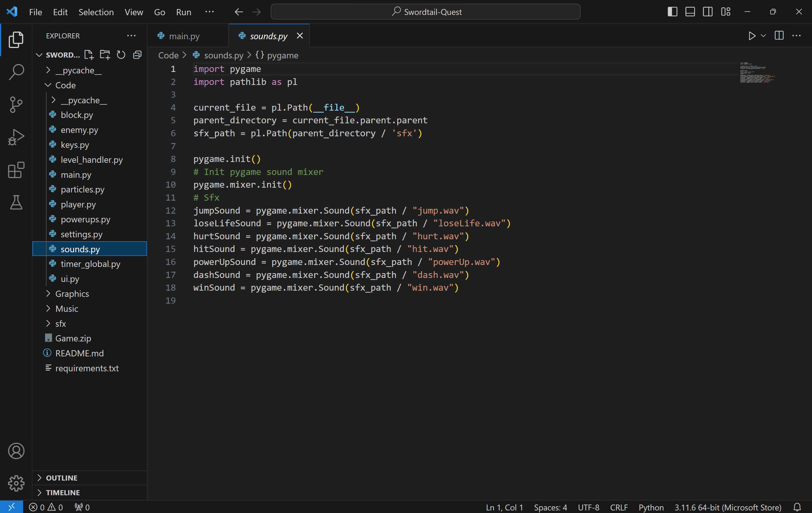Open the Search view in activity bar
The width and height of the screenshot is (812, 513).
pyautogui.click(x=16, y=72)
